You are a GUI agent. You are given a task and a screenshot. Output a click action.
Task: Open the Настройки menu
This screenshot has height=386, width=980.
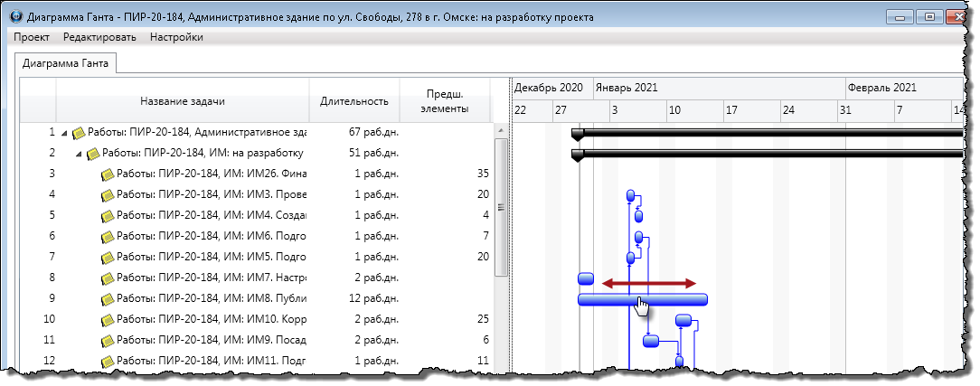176,37
